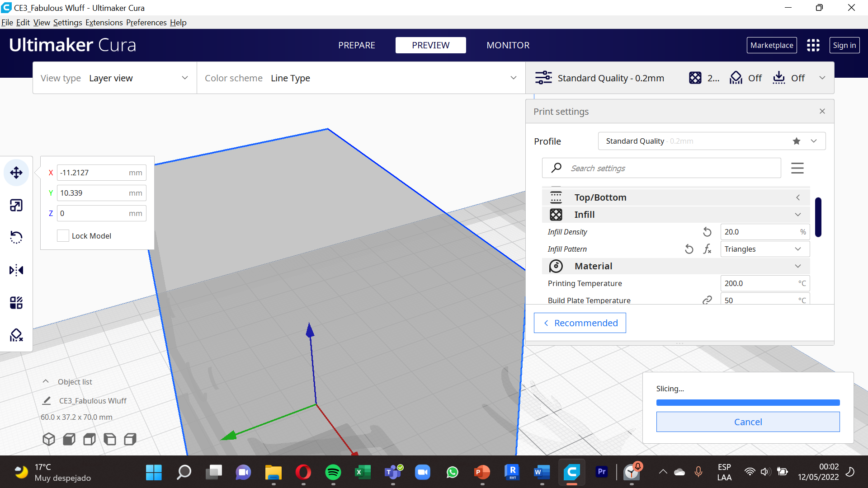Switch to the PREPARE tab
The width and height of the screenshot is (868, 488).
click(x=357, y=45)
